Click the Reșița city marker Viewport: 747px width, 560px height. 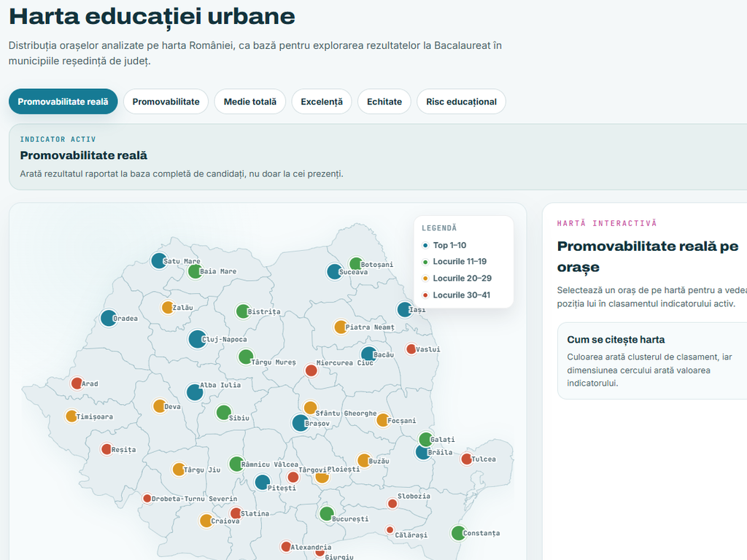(x=107, y=449)
